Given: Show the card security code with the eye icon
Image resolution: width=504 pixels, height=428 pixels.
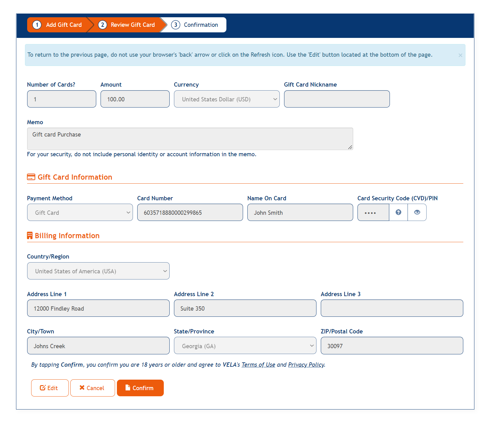Looking at the screenshot, I should tap(417, 212).
